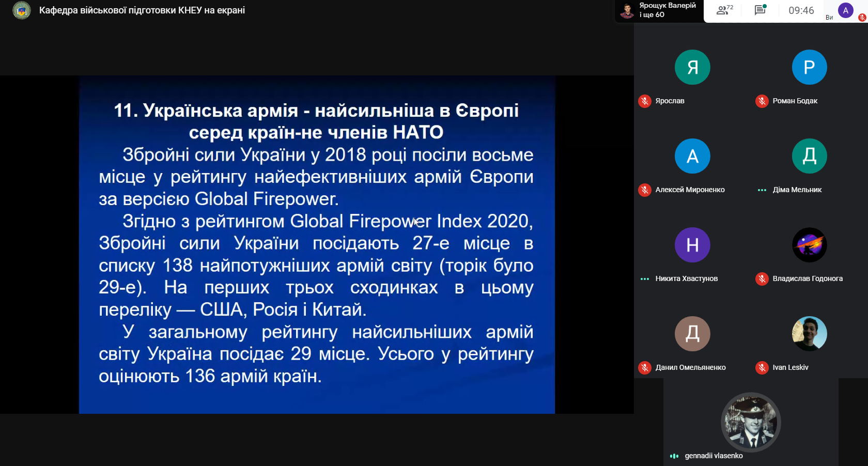Click muted mic icon next to Алексей Мироненко

tap(644, 190)
